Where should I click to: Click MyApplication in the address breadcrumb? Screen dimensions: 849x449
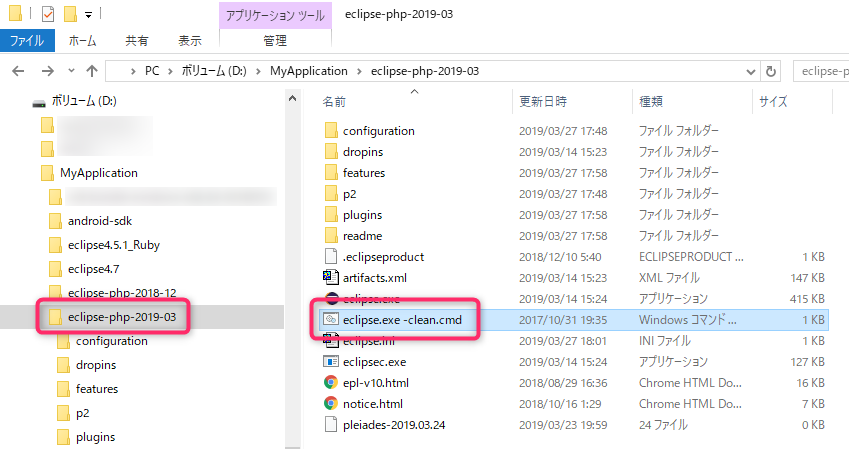(309, 71)
